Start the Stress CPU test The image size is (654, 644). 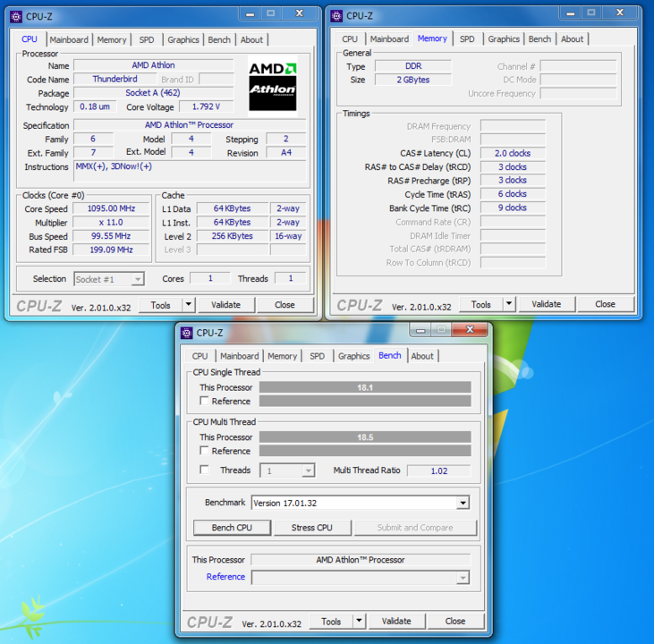pos(311,528)
